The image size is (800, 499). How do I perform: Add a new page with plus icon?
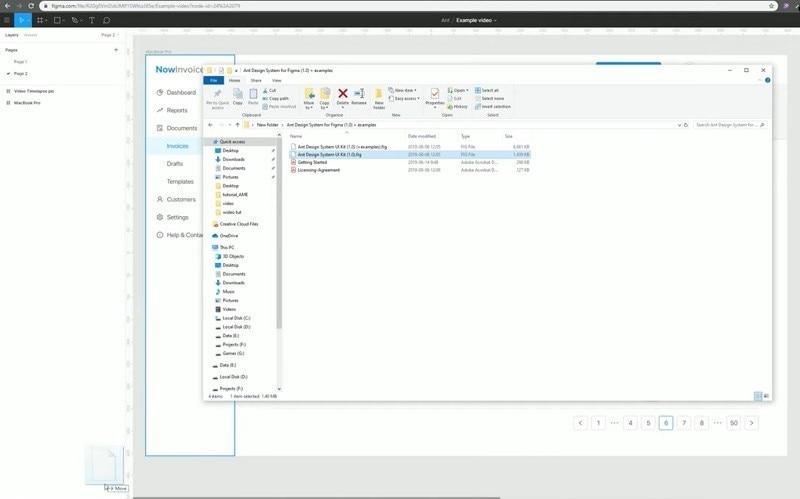tap(116, 49)
